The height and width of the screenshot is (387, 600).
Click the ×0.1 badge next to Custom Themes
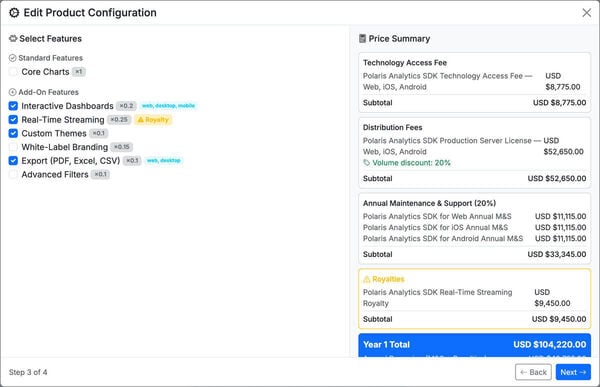(x=99, y=133)
